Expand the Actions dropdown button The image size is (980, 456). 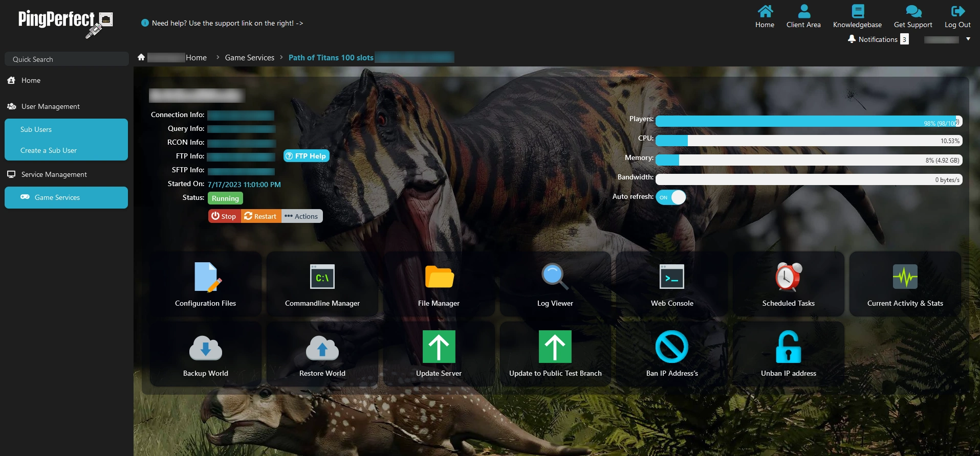[301, 216]
